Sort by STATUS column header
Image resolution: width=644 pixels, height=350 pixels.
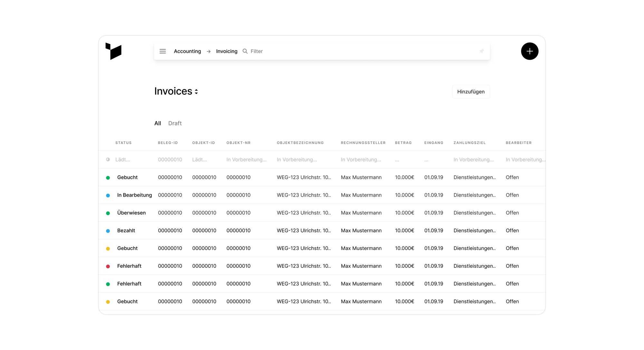[123, 143]
